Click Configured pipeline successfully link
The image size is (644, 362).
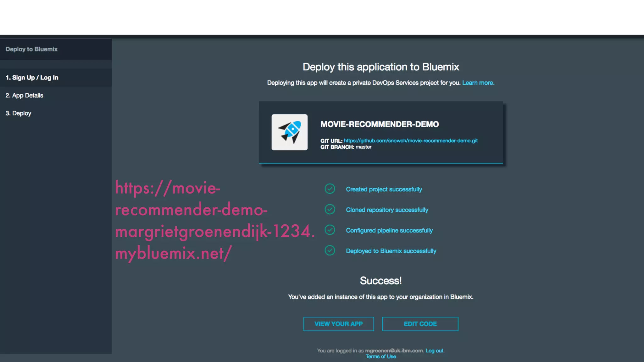click(389, 230)
